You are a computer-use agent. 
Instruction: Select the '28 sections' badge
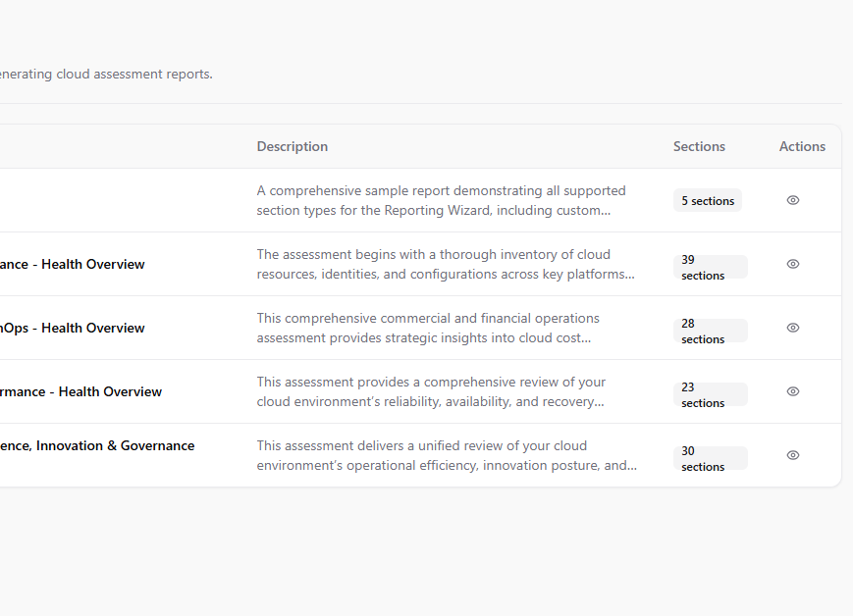point(711,331)
